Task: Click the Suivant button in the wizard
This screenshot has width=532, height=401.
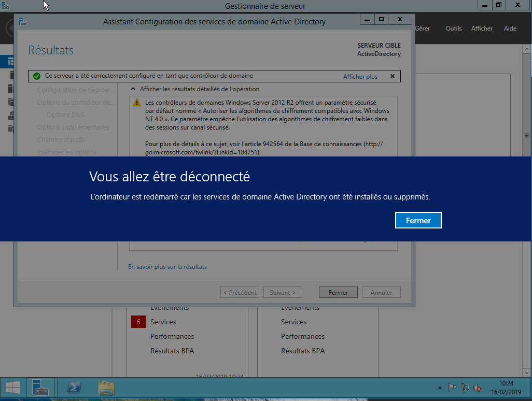Action: pos(283,293)
